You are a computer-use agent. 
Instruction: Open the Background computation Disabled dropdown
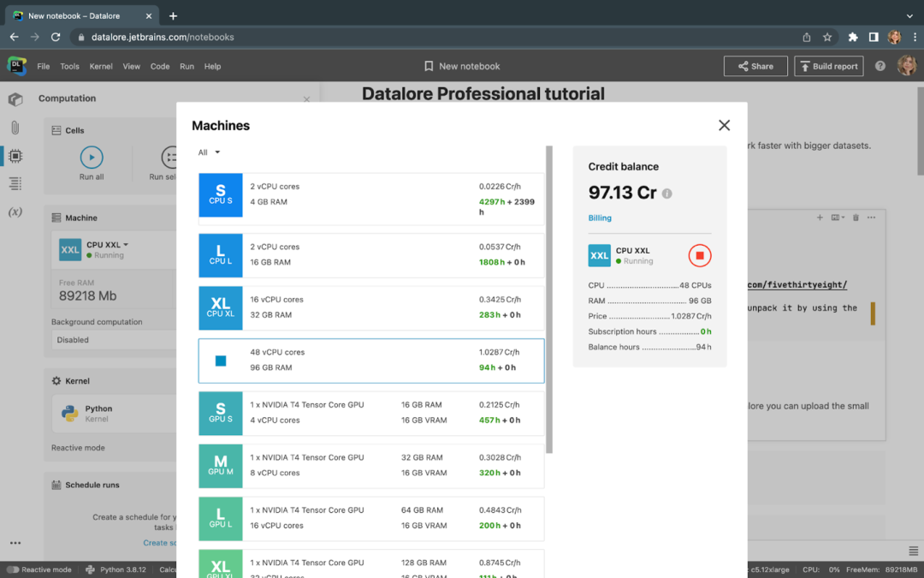pos(113,340)
